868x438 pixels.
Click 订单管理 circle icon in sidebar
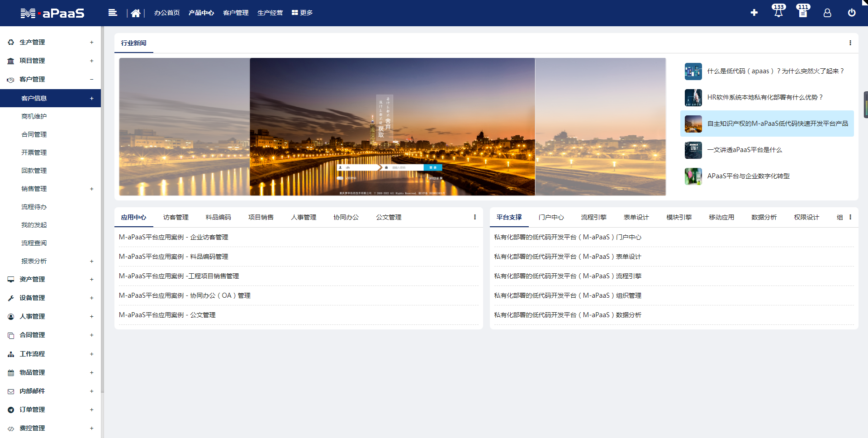(x=11, y=409)
